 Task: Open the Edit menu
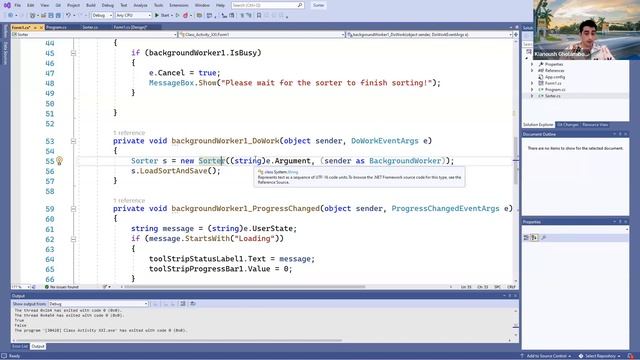[x=31, y=5]
